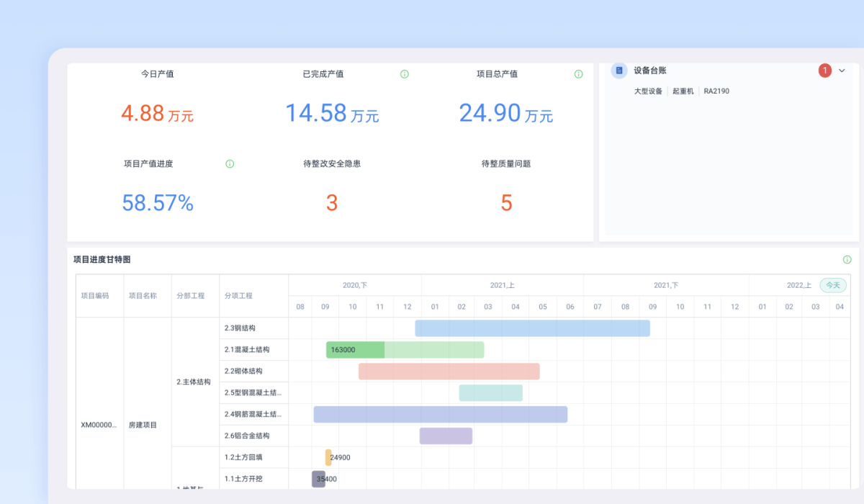Click the 设备台账 document icon
Image resolution: width=864 pixels, height=504 pixels.
619,71
